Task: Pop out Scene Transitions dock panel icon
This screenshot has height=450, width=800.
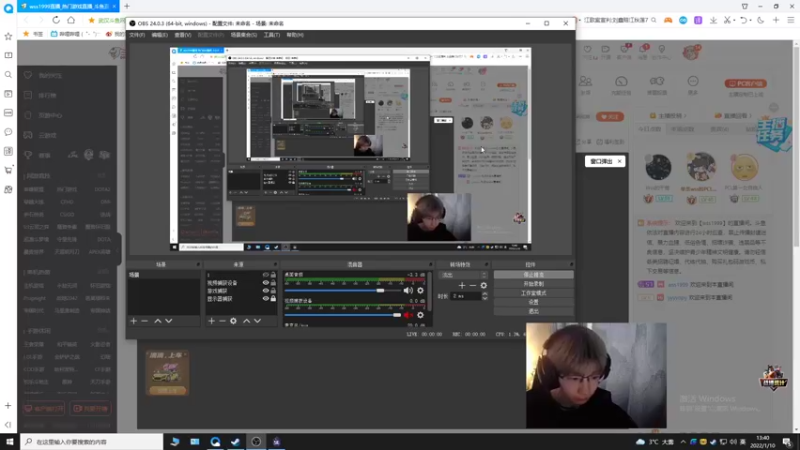Action: (486, 264)
